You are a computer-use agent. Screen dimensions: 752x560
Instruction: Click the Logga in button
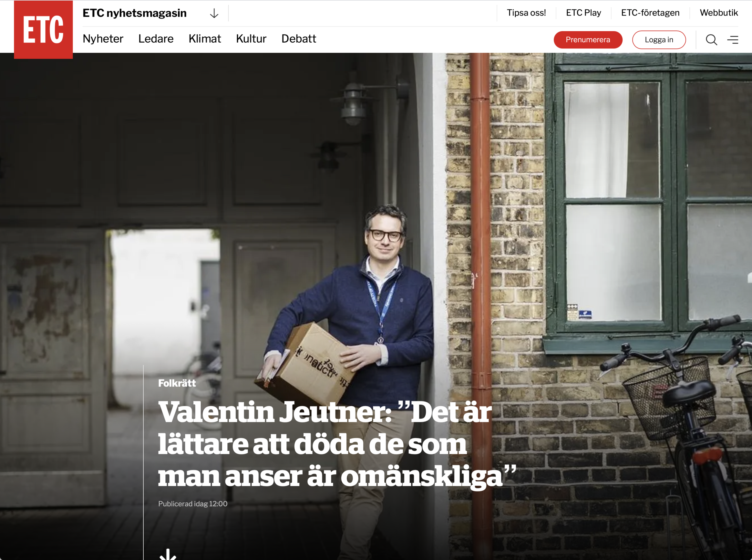pos(659,40)
